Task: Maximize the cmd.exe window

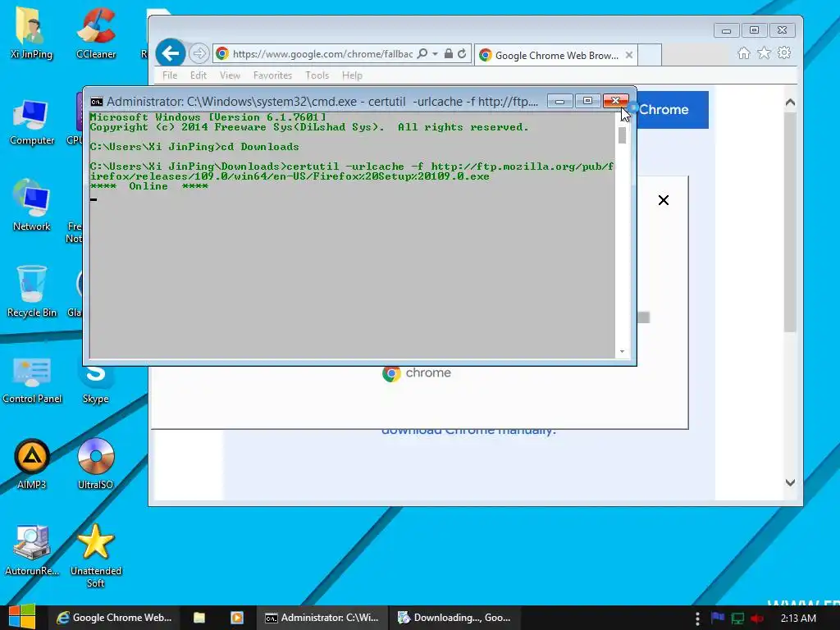Action: point(587,101)
